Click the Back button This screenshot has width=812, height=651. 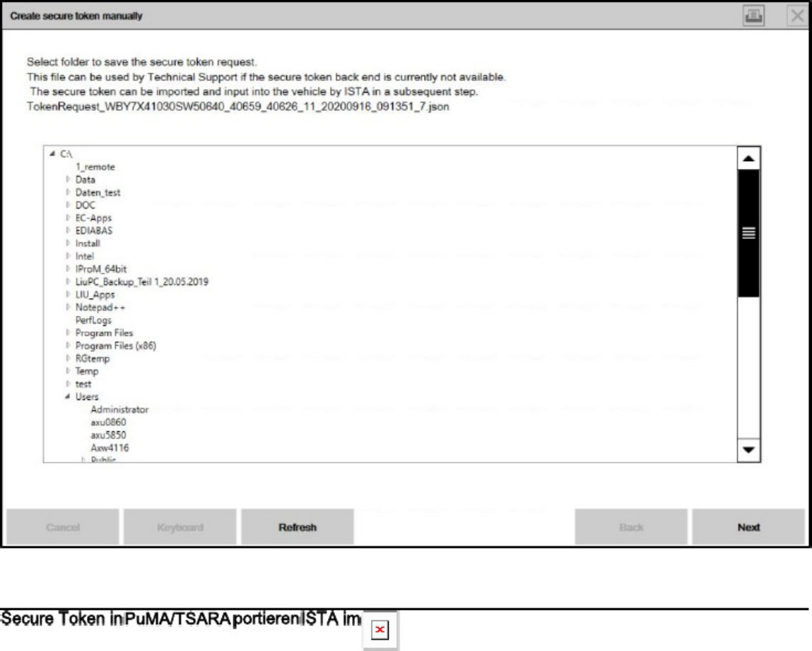coord(631,527)
